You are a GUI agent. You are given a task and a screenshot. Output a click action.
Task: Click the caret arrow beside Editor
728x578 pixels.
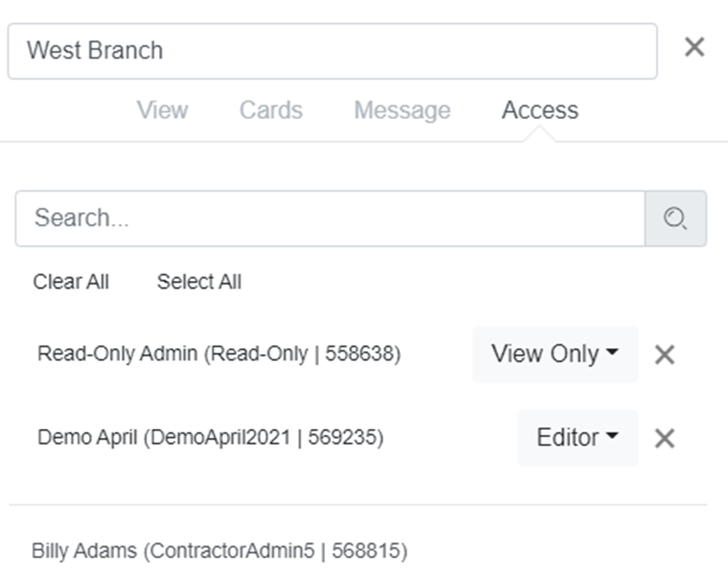coord(613,436)
